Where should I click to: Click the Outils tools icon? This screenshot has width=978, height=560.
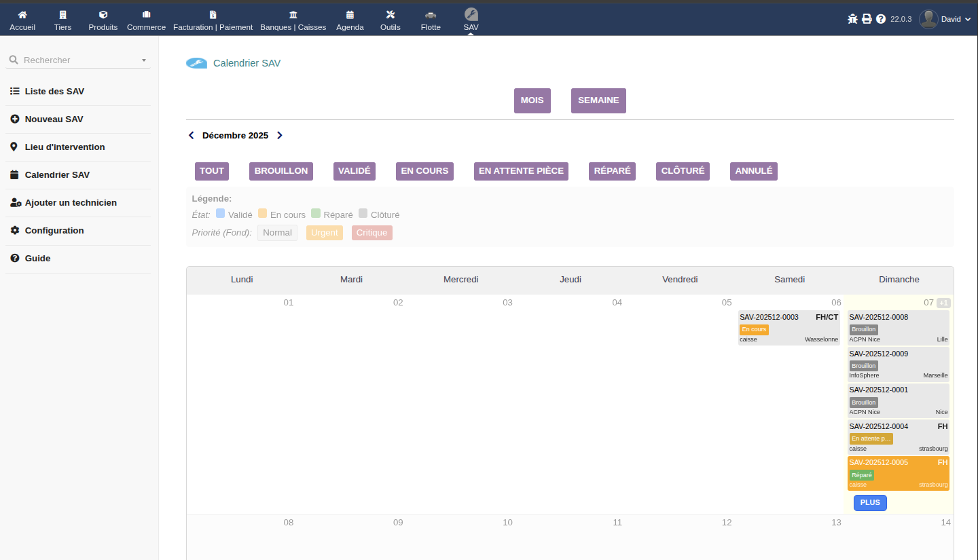click(x=390, y=15)
